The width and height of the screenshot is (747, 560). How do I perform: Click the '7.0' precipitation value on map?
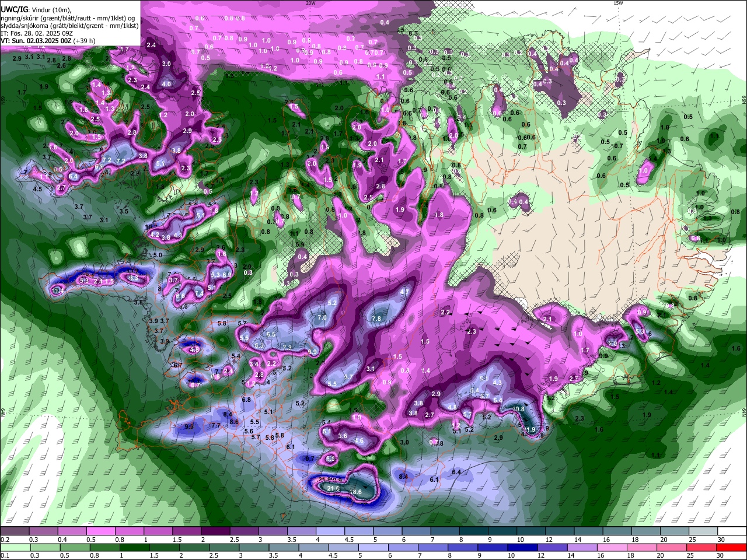point(322,318)
